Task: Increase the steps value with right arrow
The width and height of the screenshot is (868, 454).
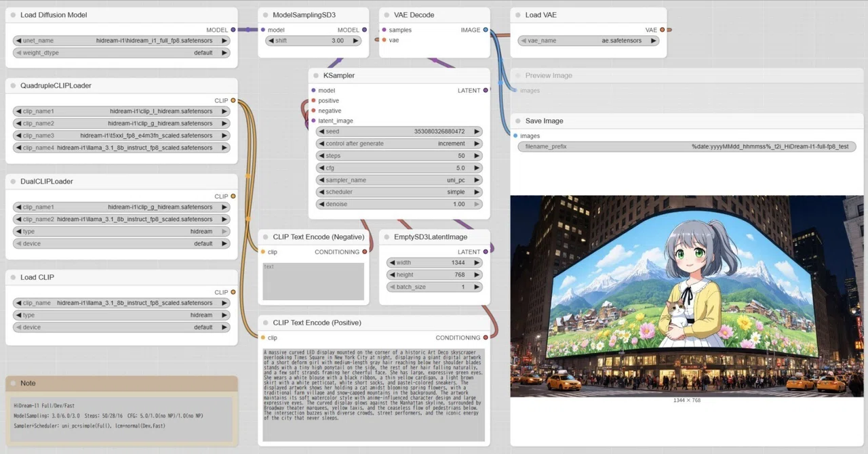Action: click(x=477, y=156)
